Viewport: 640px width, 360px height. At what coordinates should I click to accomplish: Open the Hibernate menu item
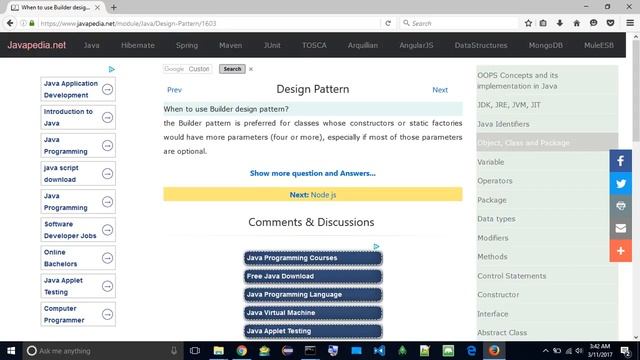click(x=138, y=45)
